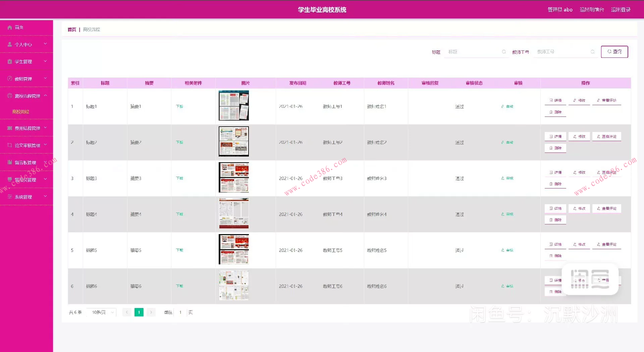The width and height of the screenshot is (644, 352).
Task: Click 修改 to edit the 标题4 row
Action: point(579,208)
